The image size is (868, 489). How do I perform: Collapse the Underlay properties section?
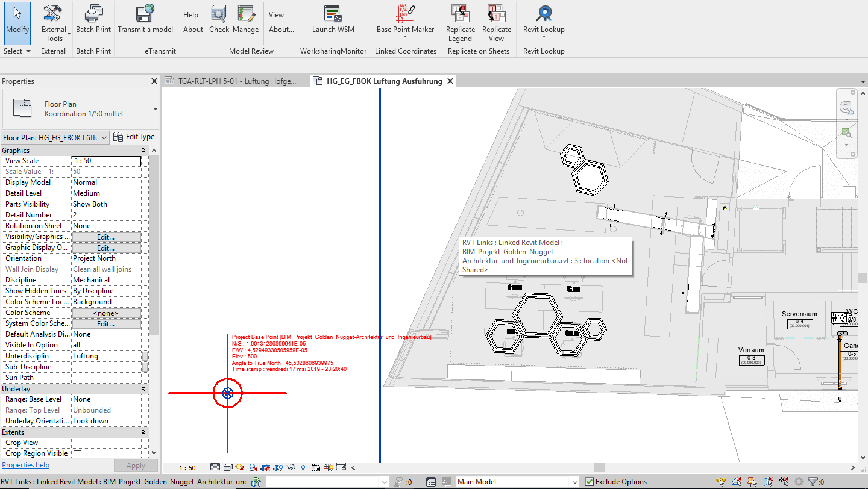coord(143,388)
